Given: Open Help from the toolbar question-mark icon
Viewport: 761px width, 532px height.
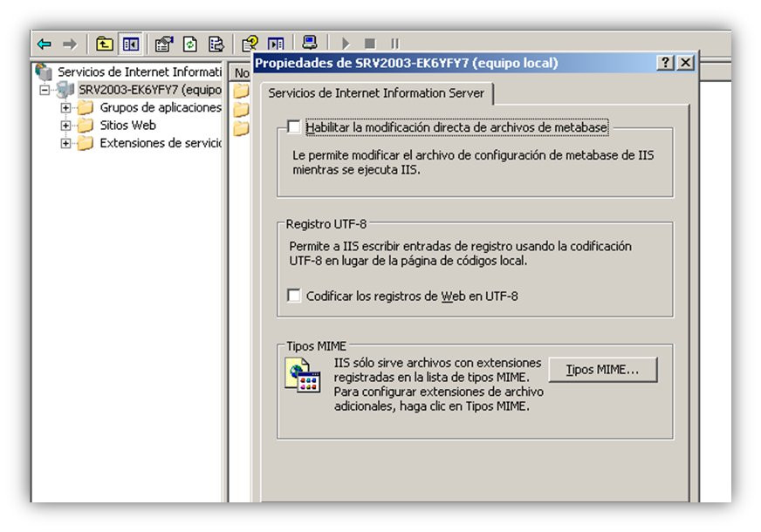Looking at the screenshot, I should point(250,44).
